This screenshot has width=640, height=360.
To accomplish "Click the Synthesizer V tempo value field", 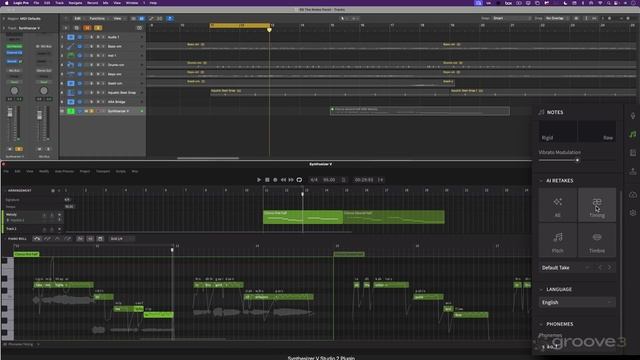I will [x=329, y=180].
